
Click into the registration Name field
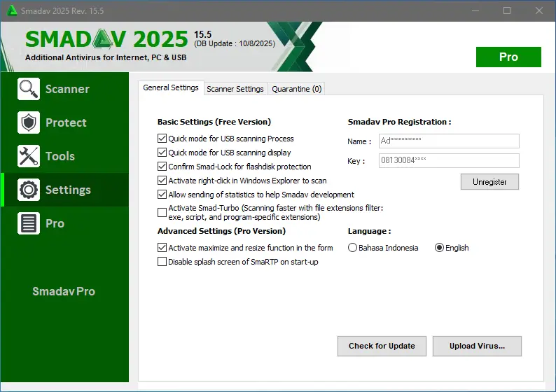449,141
